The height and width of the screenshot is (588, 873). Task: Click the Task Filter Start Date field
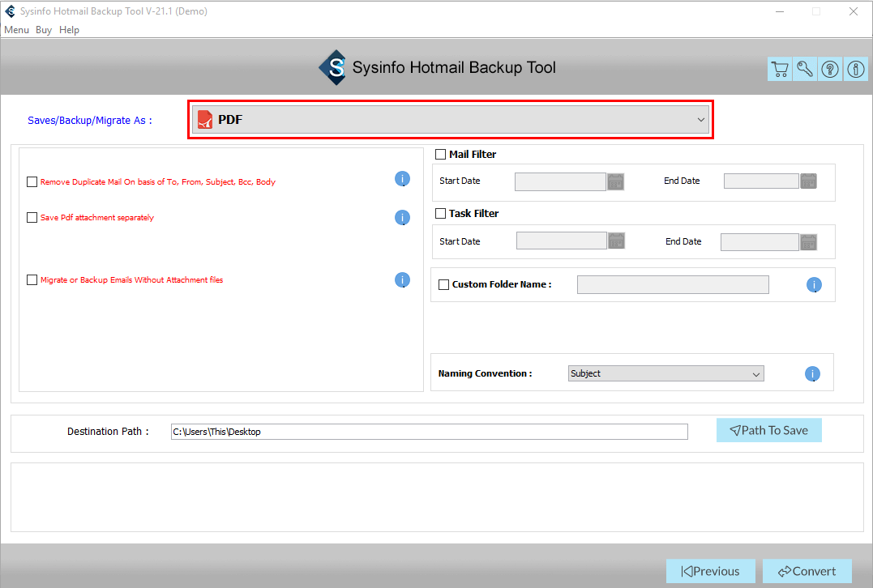pos(561,241)
